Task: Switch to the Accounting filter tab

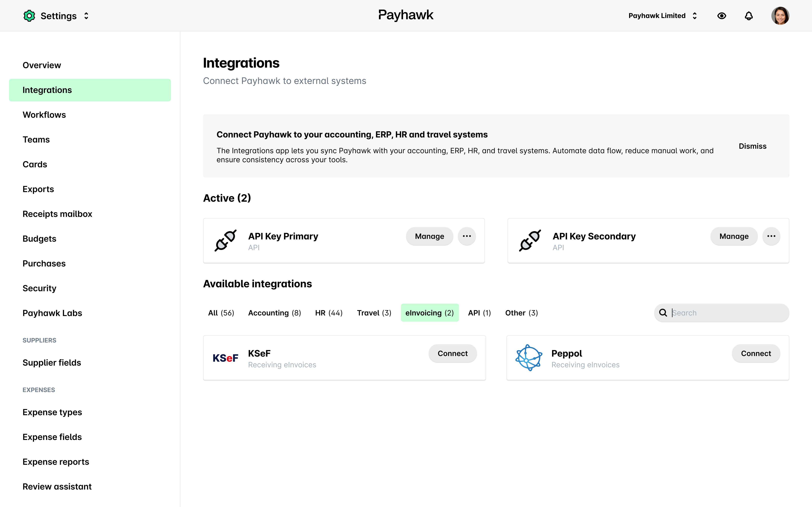Action: [x=274, y=312]
